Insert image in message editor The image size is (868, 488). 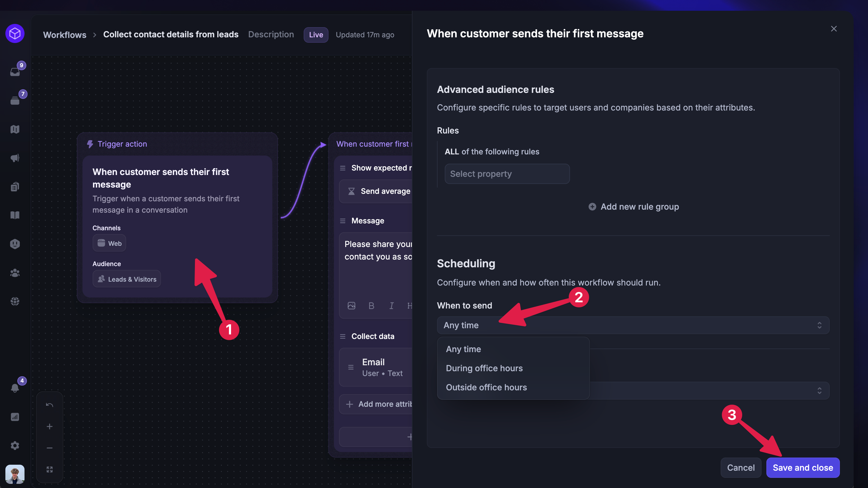352,306
